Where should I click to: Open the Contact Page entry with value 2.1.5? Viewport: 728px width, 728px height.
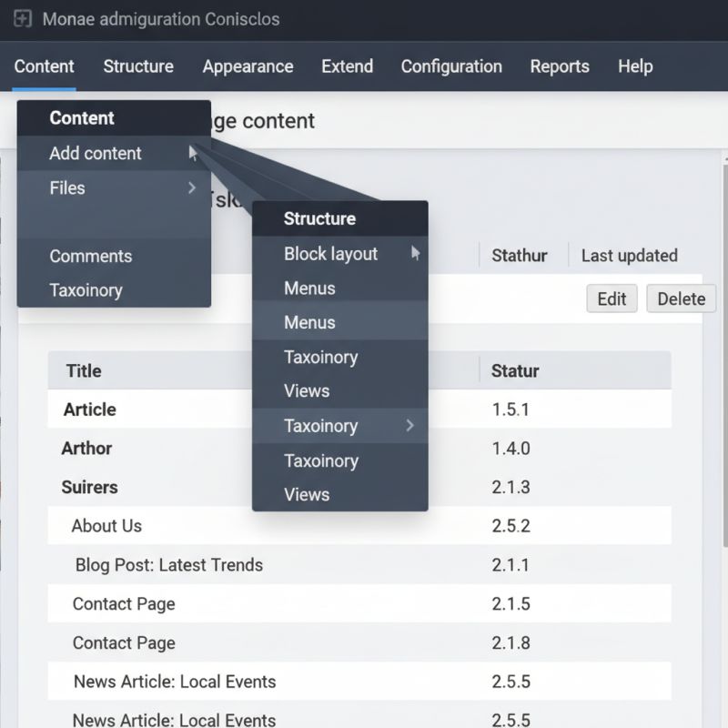pos(124,604)
